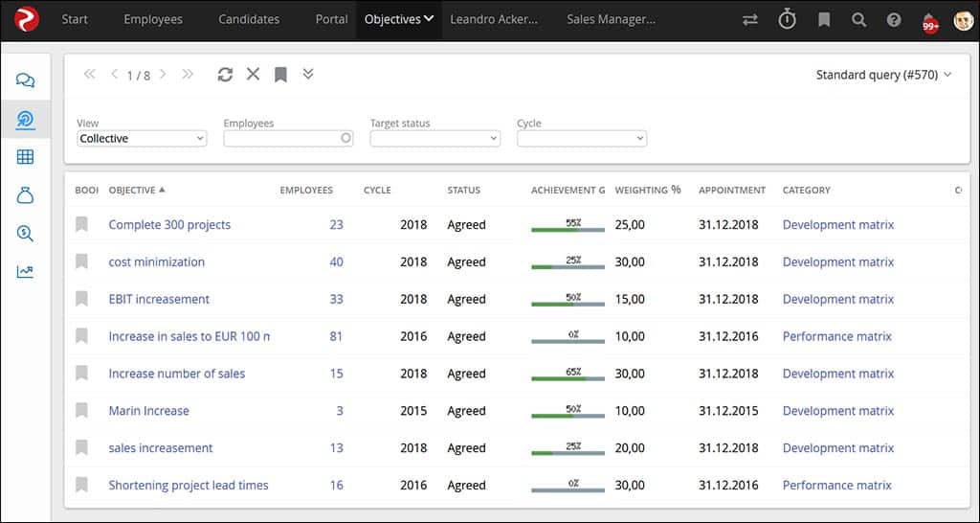Toggle bookmark for EBIT increasement row

tap(82, 299)
